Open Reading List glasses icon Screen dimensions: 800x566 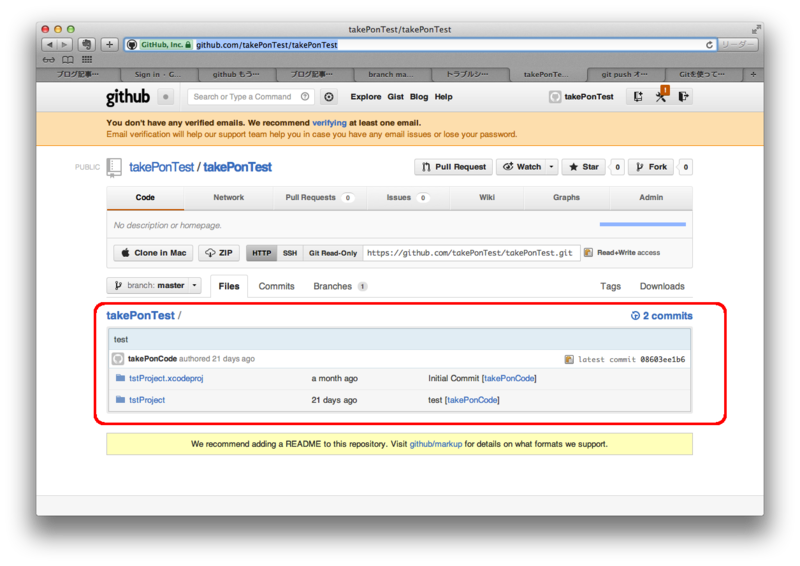(49, 60)
